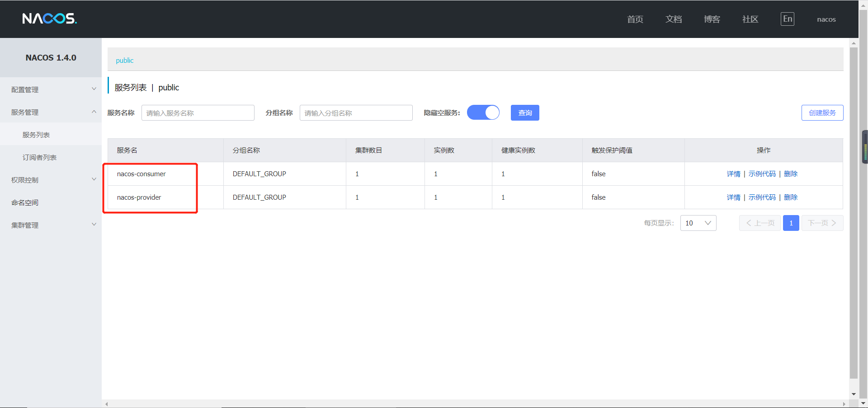Open 服务列表 in the sidebar

click(x=36, y=135)
